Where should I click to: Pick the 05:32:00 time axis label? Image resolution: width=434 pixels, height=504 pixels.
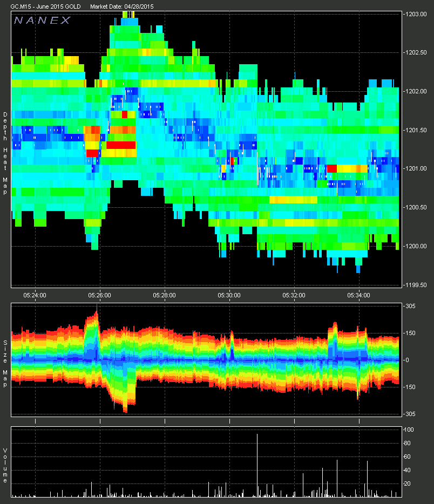[294, 295]
